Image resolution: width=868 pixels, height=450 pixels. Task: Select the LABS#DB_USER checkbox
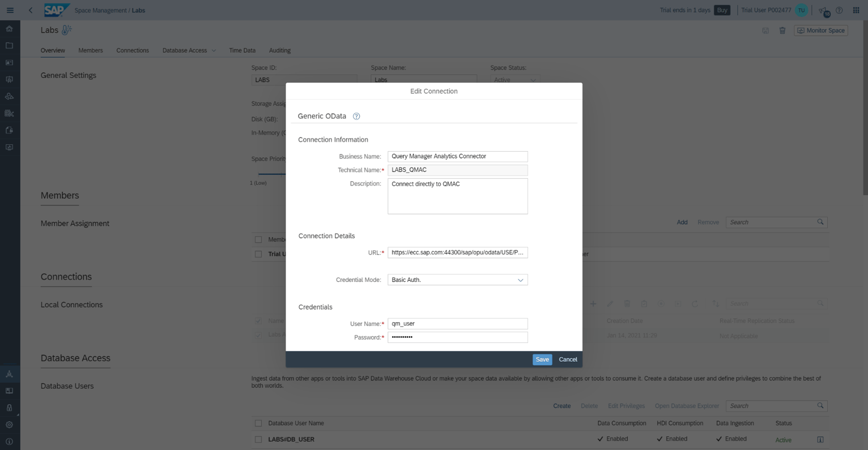click(258, 439)
